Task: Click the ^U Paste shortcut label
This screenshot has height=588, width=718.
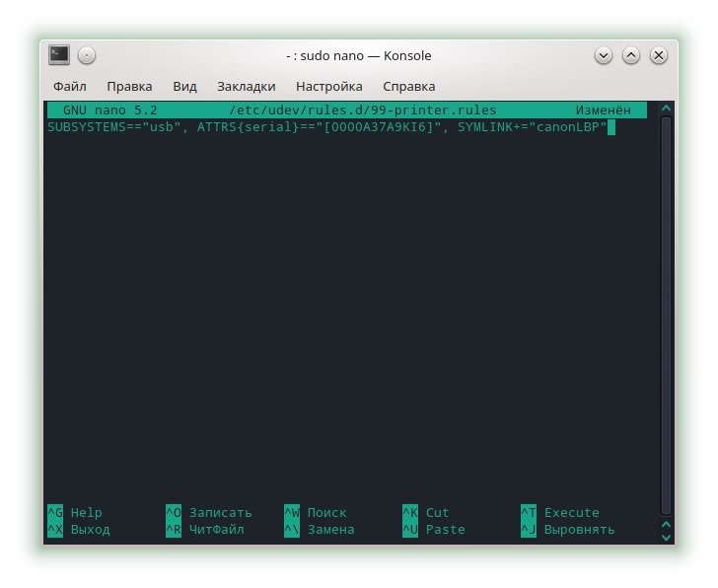Action: [434, 530]
